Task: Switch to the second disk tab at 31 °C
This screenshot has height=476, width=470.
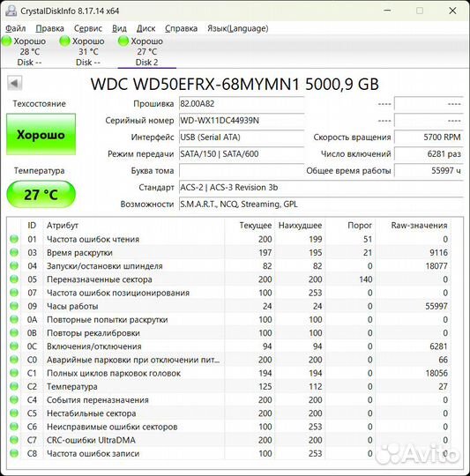Action: click(x=88, y=52)
